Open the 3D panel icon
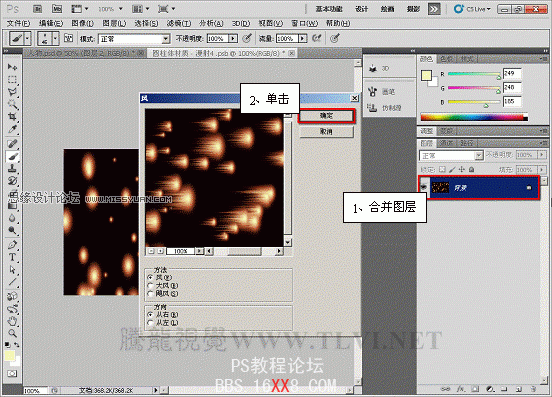The image size is (552, 397). point(373,69)
